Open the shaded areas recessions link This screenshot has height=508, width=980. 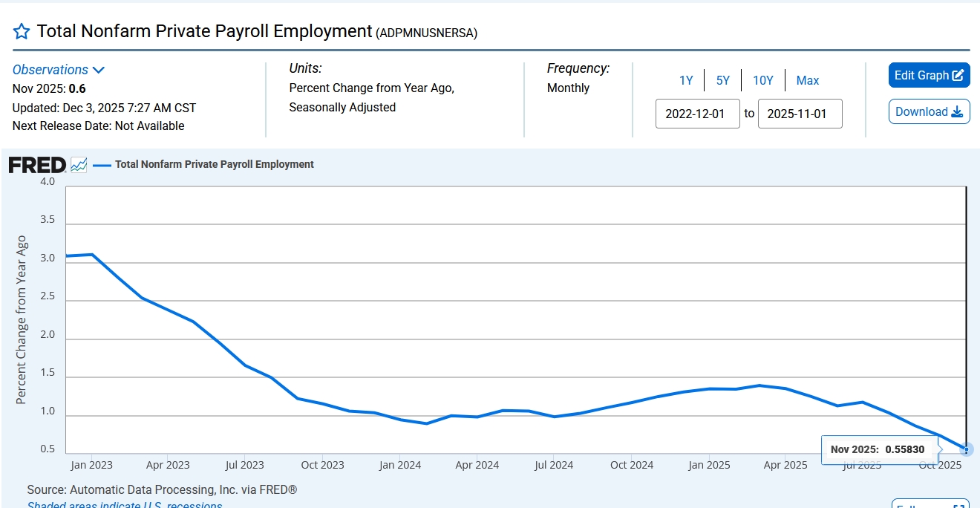pos(125,505)
